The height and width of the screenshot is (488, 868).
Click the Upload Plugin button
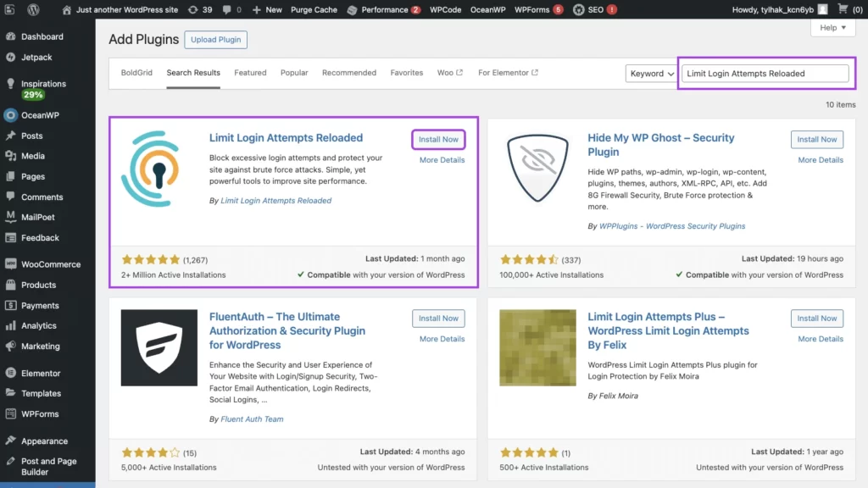tap(216, 40)
